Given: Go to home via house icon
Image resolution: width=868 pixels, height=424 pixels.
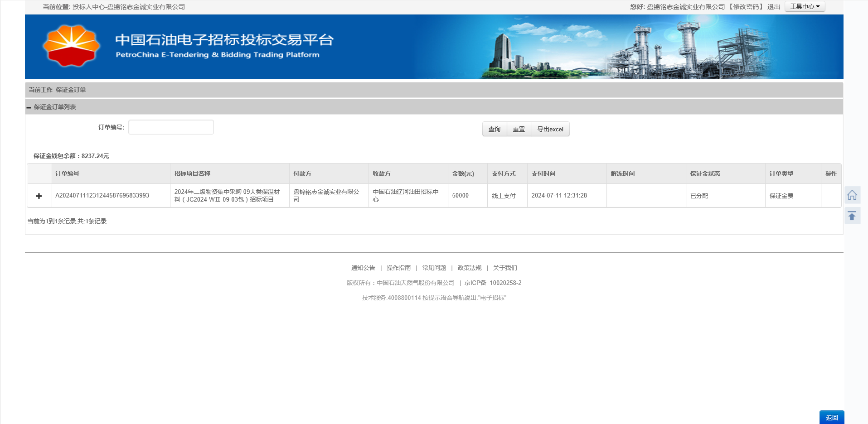Looking at the screenshot, I should point(852,195).
